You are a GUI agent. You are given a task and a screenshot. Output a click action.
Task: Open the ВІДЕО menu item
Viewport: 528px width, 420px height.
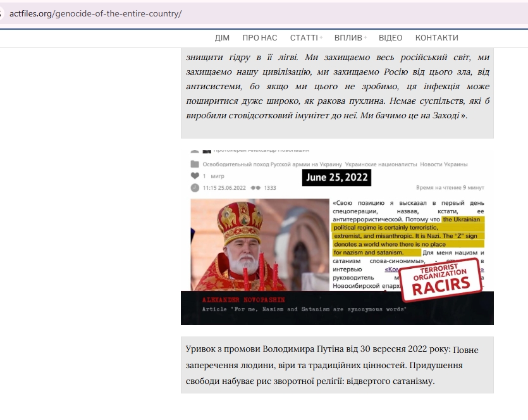[390, 38]
